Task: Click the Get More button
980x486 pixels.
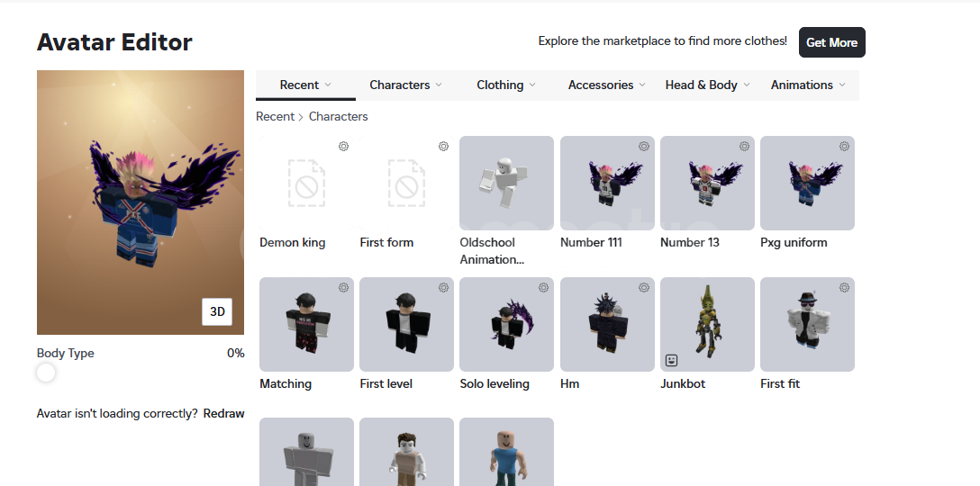Action: pos(832,42)
